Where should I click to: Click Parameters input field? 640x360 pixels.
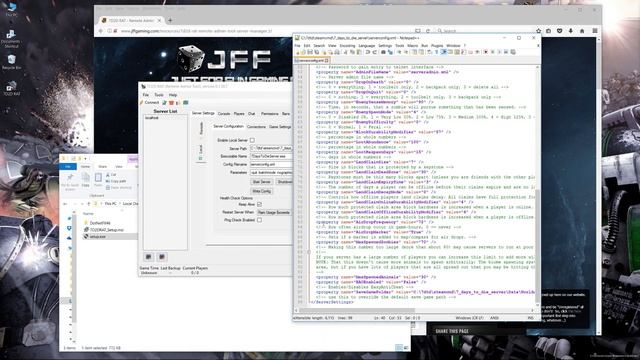pos(271,172)
